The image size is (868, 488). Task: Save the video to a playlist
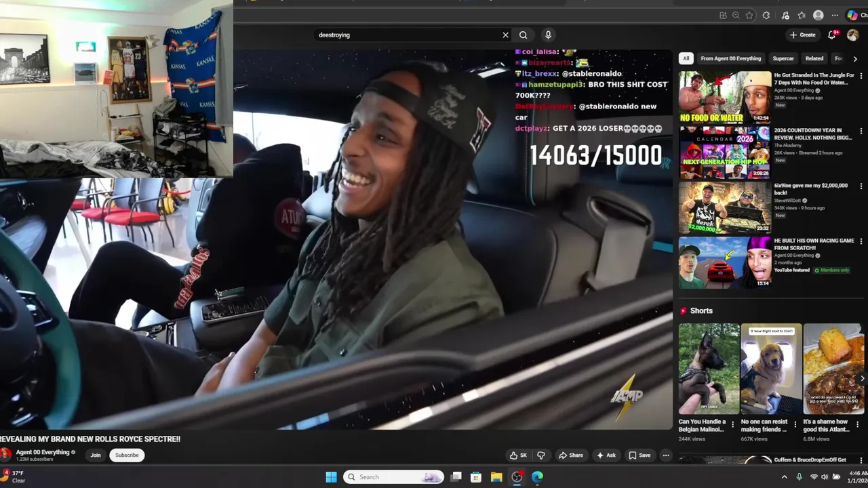pyautogui.click(x=639, y=455)
